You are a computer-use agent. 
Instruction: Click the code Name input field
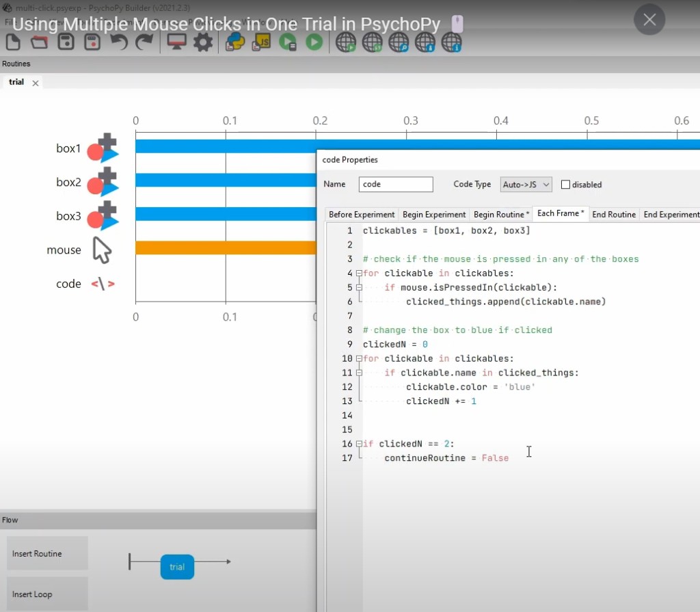click(x=396, y=185)
